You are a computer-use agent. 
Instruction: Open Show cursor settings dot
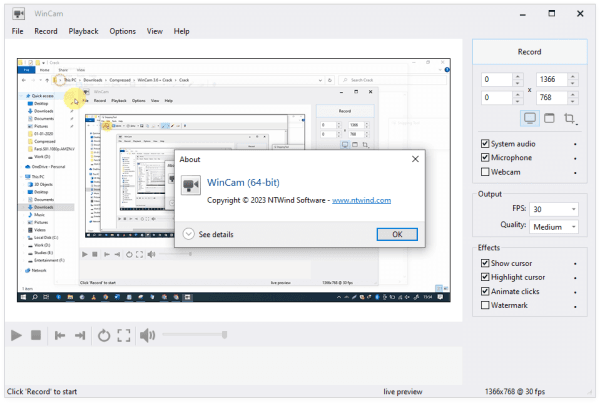(575, 264)
